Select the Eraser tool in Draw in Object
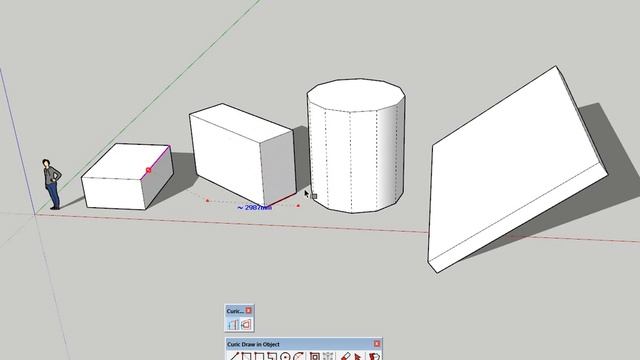The width and height of the screenshot is (640, 360). pyautogui.click(x=345, y=357)
